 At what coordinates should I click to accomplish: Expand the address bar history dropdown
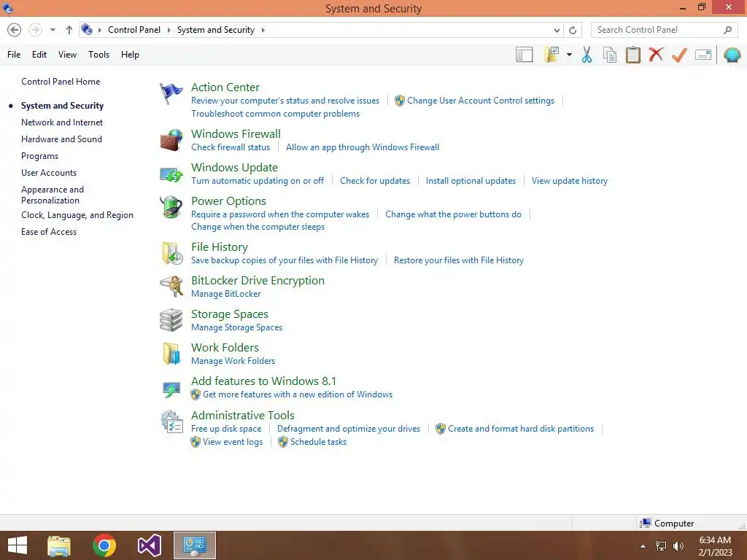pyautogui.click(x=557, y=30)
